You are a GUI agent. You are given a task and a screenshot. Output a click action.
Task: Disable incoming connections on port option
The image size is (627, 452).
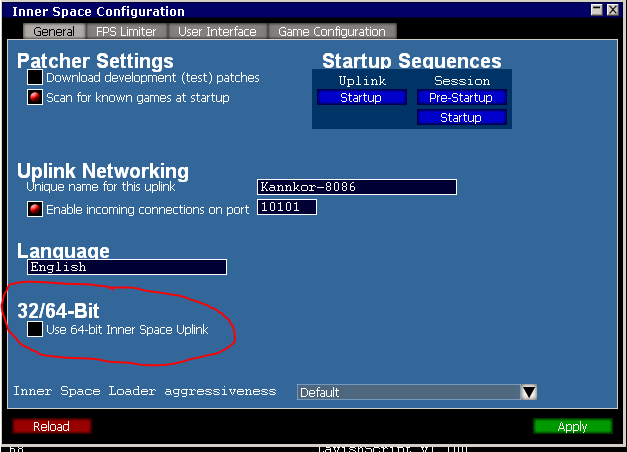pyautogui.click(x=35, y=209)
